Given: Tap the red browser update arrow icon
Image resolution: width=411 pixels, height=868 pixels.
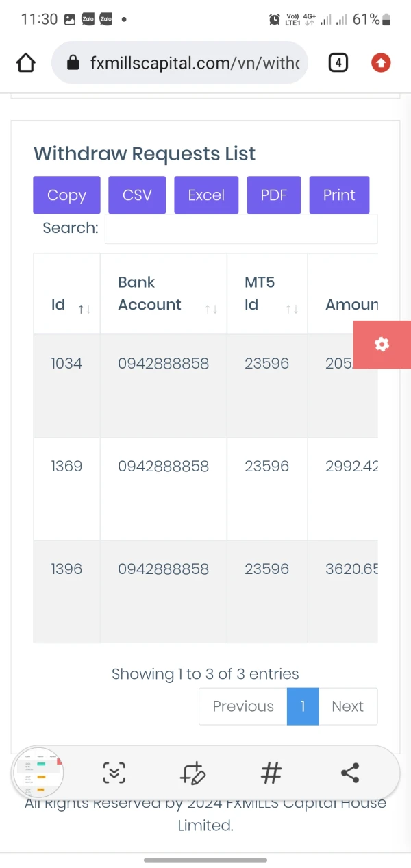Looking at the screenshot, I should (x=381, y=63).
